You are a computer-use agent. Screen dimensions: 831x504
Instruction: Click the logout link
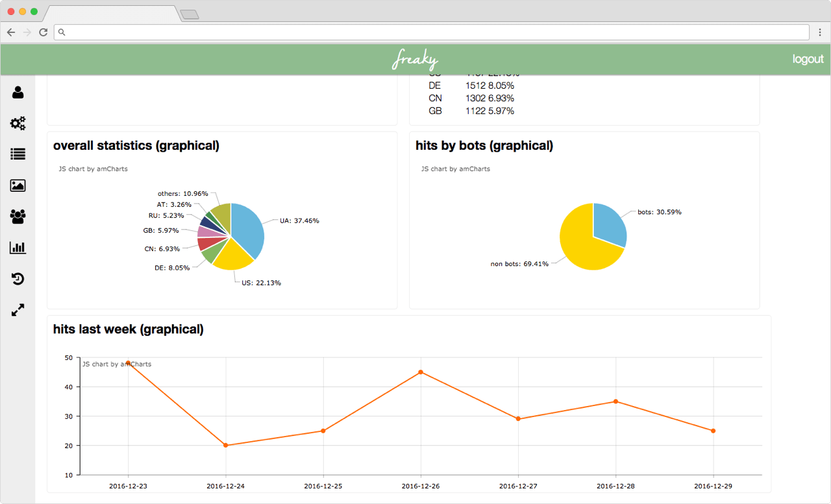click(x=808, y=59)
